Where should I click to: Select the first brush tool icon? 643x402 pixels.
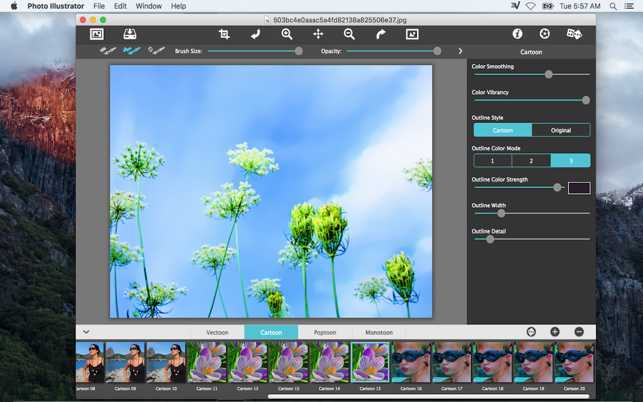[x=108, y=50]
